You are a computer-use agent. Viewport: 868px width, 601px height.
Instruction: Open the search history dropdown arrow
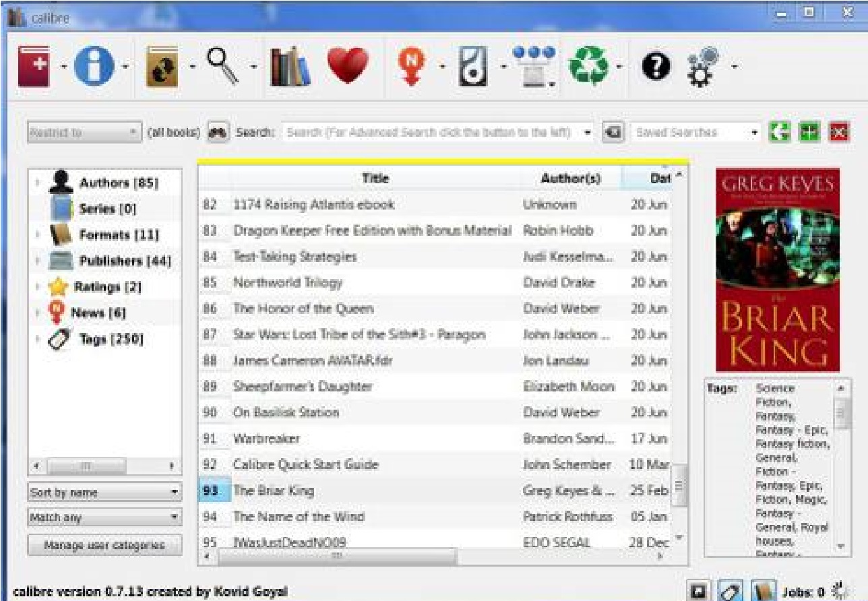pos(588,132)
